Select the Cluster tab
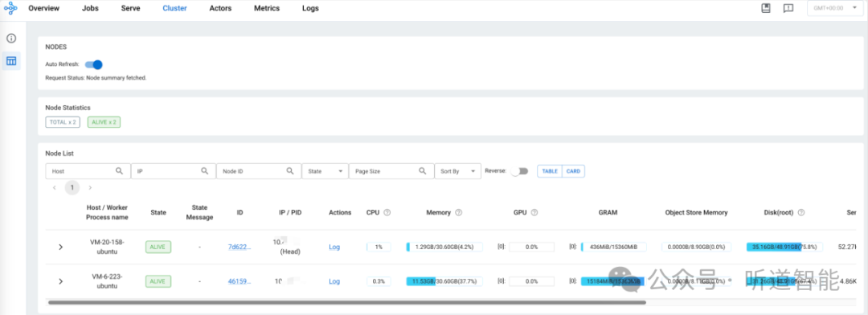This screenshot has height=315, width=868. (174, 8)
